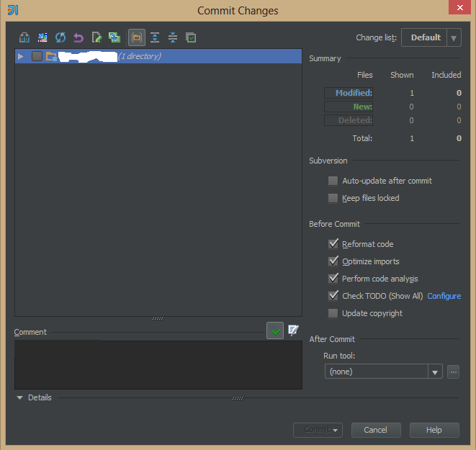Click the Refresh changes icon
Viewport: 476px width, 450px height.
pos(60,37)
